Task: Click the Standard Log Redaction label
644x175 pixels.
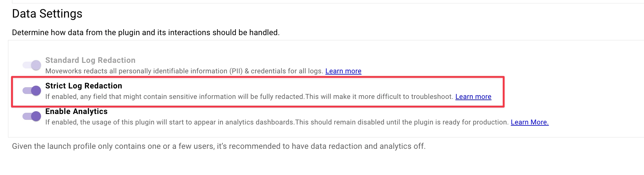Action: (x=90, y=60)
